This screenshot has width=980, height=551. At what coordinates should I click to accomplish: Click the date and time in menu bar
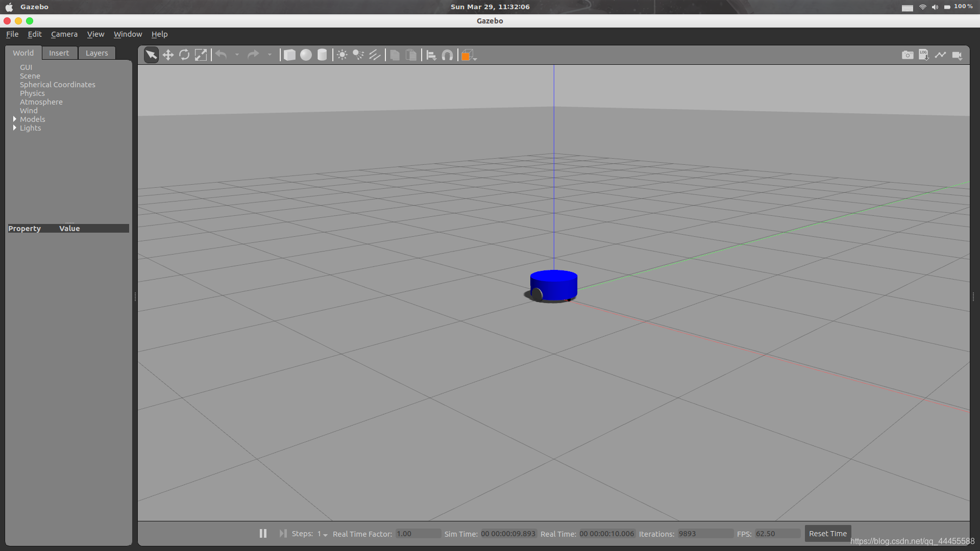490,7
